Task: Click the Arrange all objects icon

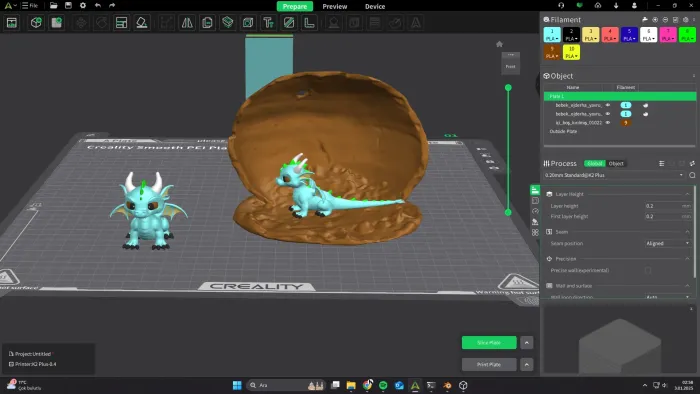Action: pyautogui.click(x=121, y=23)
